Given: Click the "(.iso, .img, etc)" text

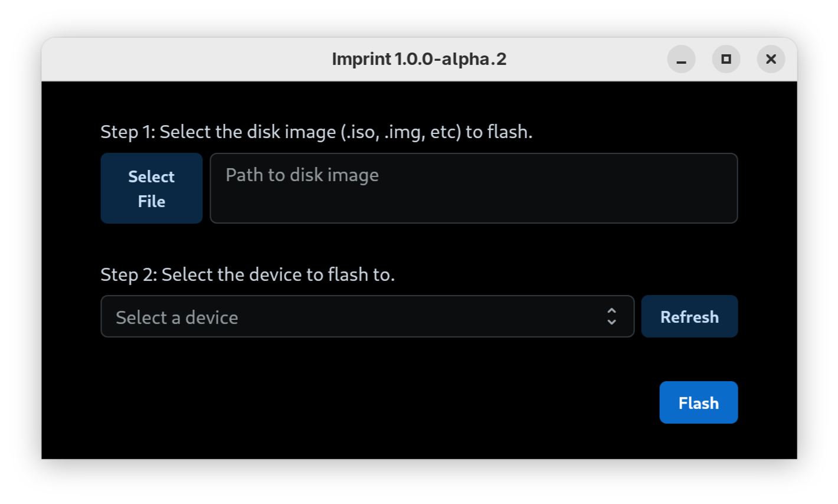Looking at the screenshot, I should pyautogui.click(x=401, y=132).
